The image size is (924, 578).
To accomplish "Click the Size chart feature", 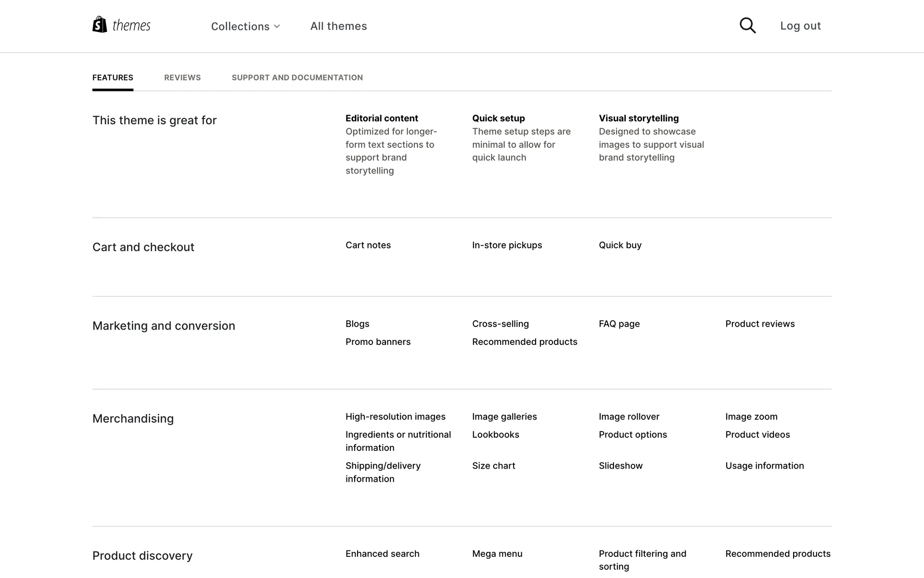I will (493, 466).
